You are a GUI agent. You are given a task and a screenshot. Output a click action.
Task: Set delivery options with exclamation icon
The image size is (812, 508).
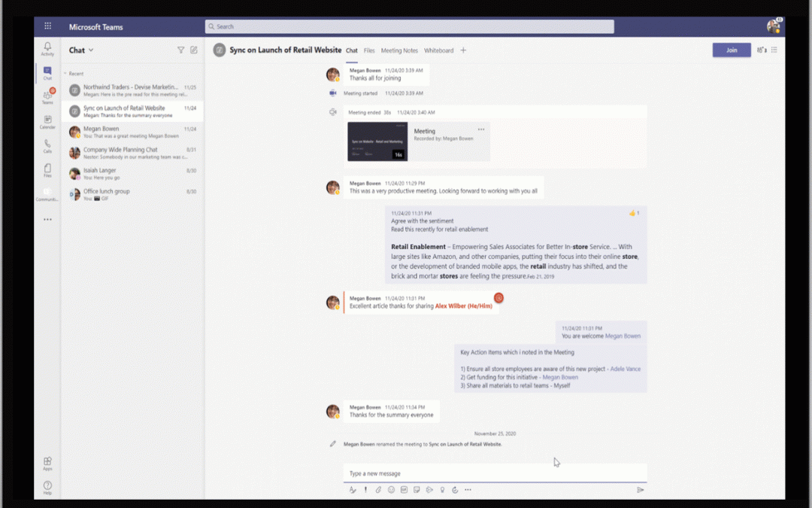[365, 489]
